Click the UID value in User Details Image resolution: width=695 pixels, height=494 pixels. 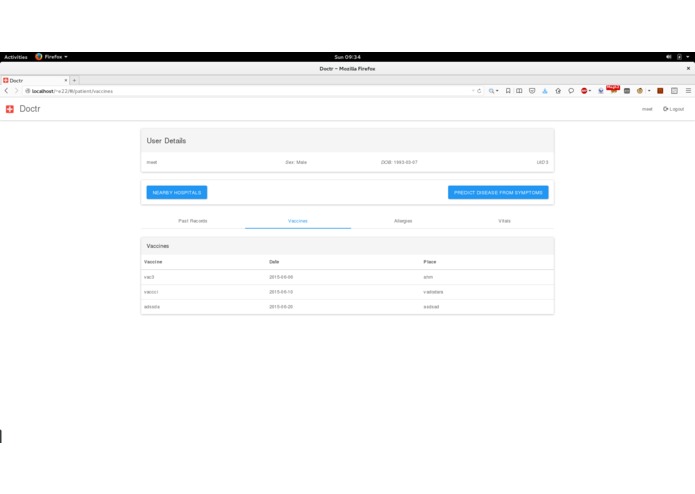[x=543, y=162]
